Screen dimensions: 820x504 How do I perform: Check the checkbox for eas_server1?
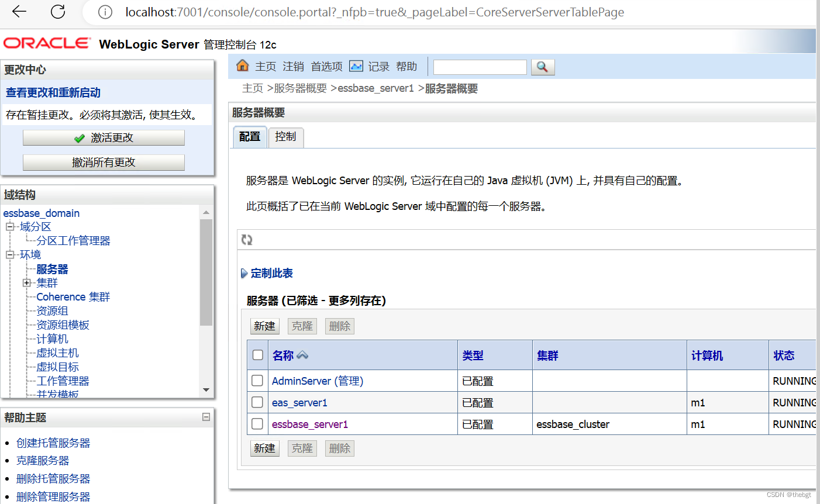coord(257,402)
